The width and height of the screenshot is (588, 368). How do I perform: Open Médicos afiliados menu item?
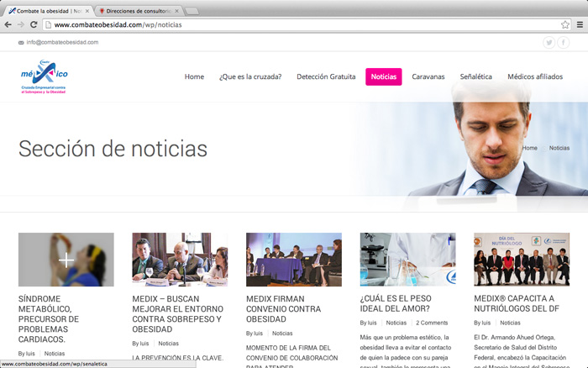pyautogui.click(x=535, y=76)
